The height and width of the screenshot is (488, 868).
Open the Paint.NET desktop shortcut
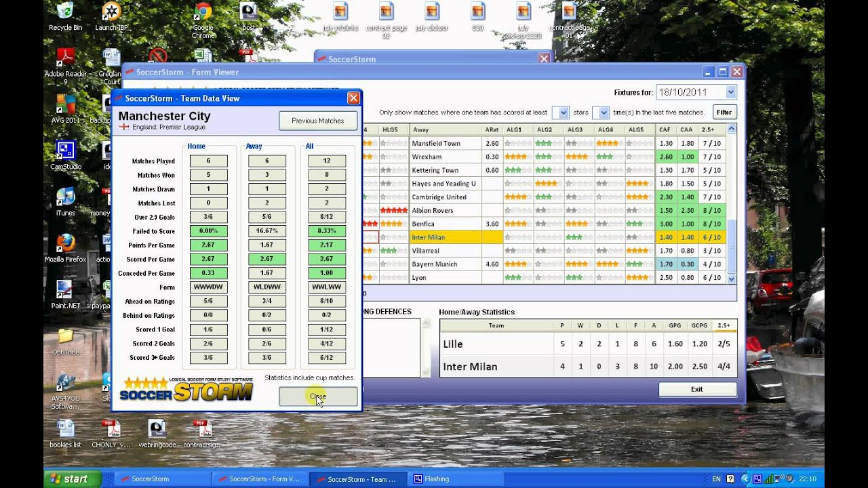(65, 294)
